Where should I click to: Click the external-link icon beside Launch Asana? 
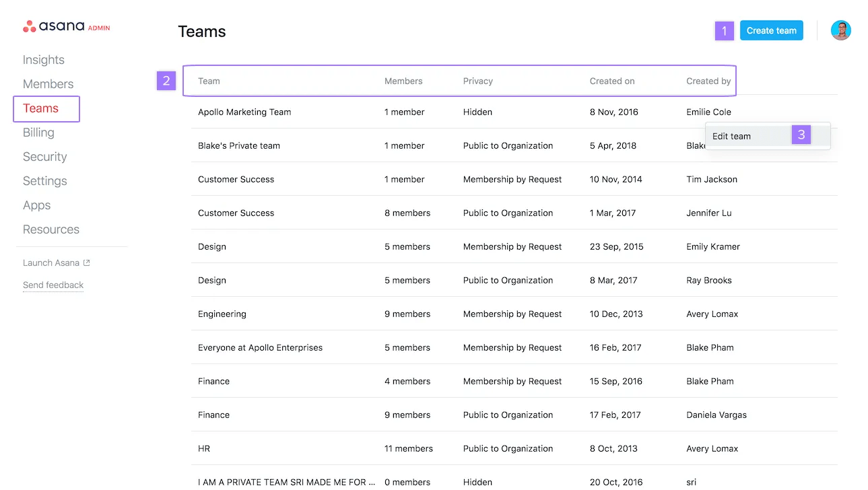coord(86,262)
